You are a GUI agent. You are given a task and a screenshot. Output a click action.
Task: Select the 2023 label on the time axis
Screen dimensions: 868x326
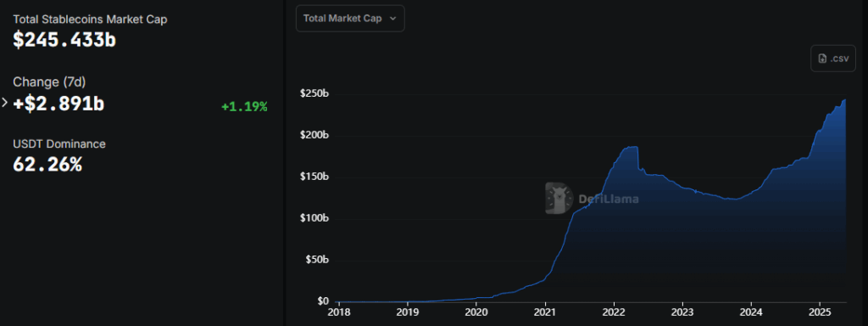tap(682, 312)
